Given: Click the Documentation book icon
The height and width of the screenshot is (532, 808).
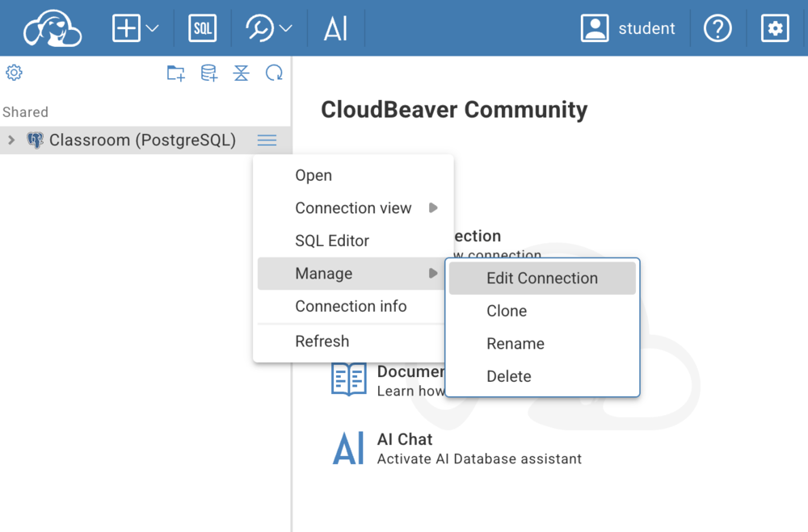Looking at the screenshot, I should (349, 379).
